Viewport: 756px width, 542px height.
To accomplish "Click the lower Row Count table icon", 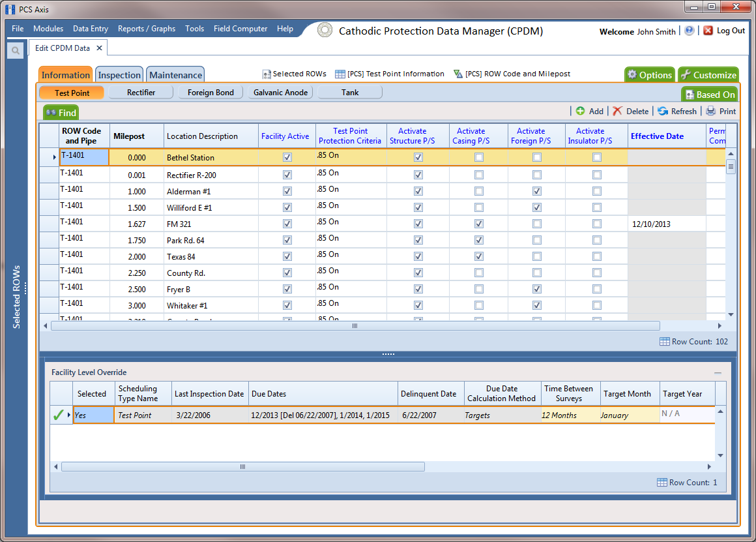I will click(x=662, y=483).
